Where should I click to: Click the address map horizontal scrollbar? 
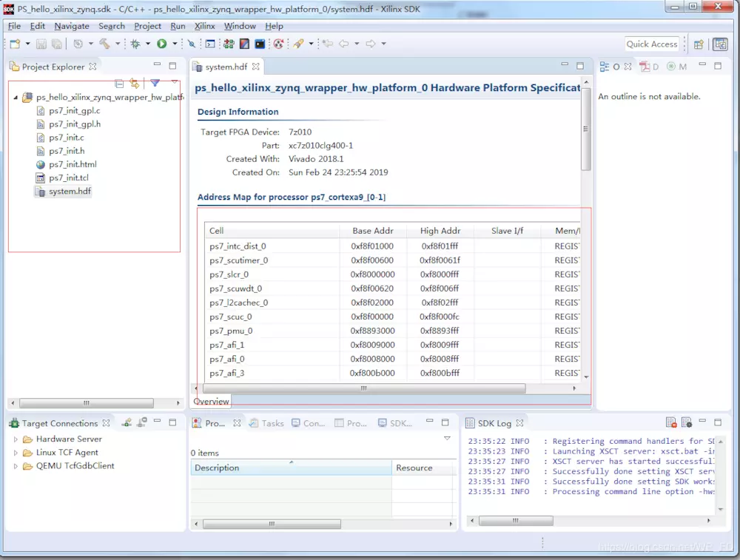pos(363,388)
